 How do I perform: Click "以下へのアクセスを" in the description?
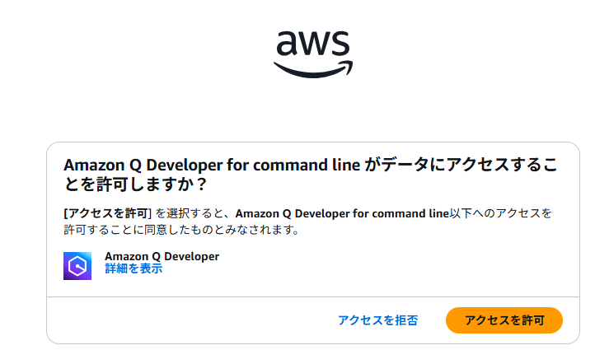[x=500, y=213]
